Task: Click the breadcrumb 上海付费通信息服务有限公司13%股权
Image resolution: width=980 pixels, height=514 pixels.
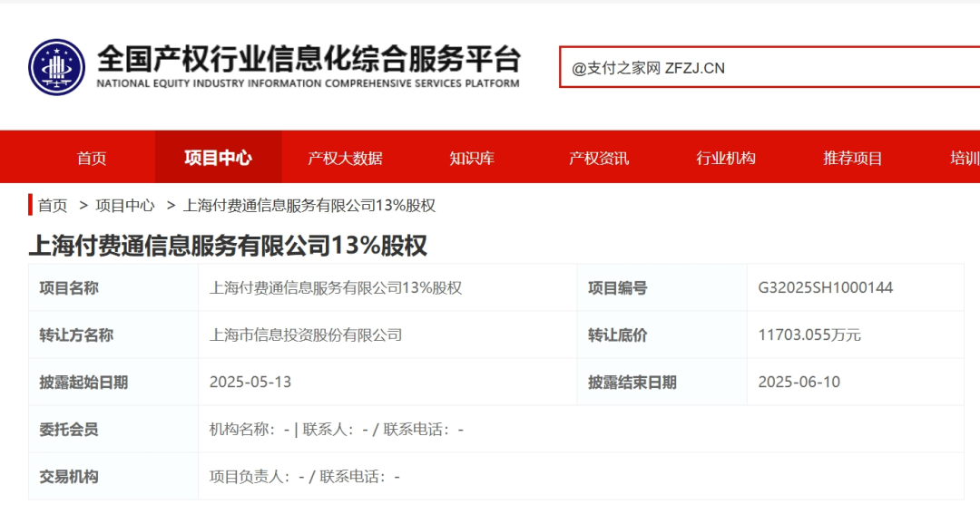Action: point(309,206)
